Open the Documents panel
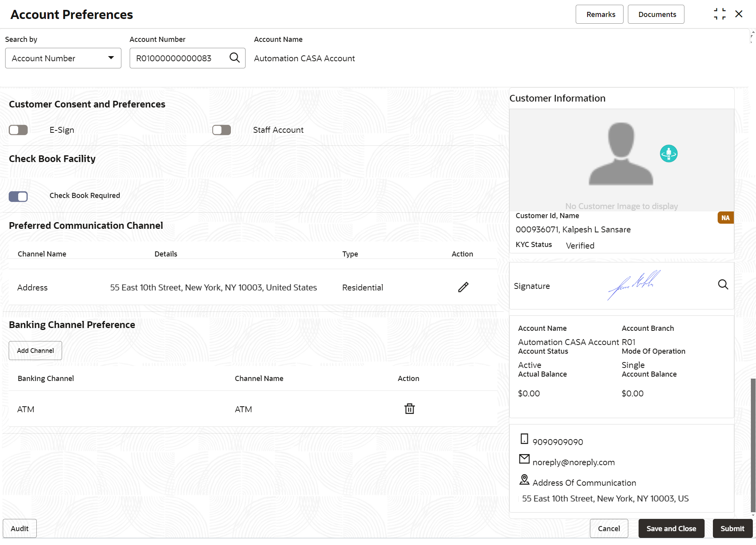 [656, 15]
